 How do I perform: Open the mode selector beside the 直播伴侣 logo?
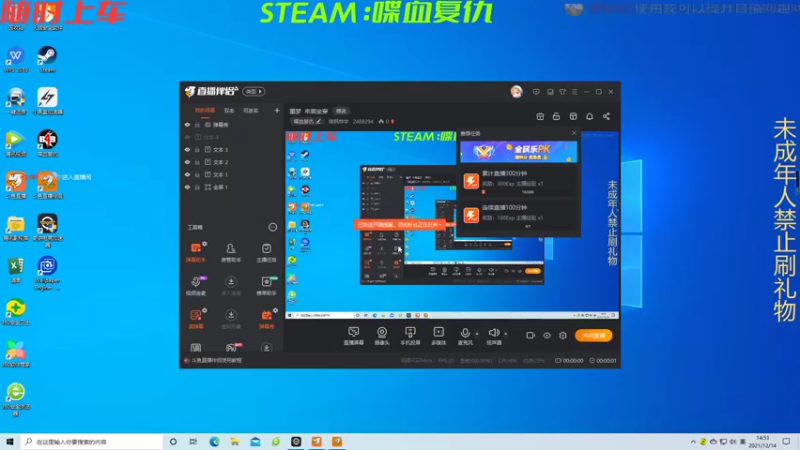[254, 91]
